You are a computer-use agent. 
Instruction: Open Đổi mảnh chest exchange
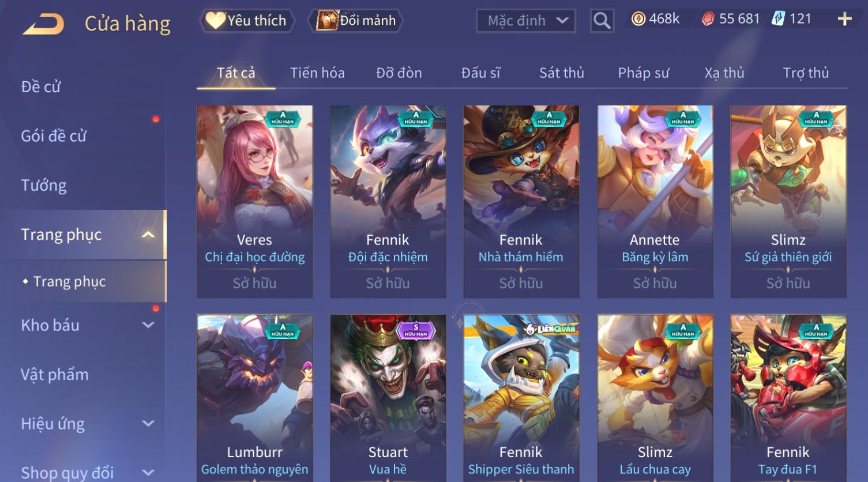tap(356, 21)
